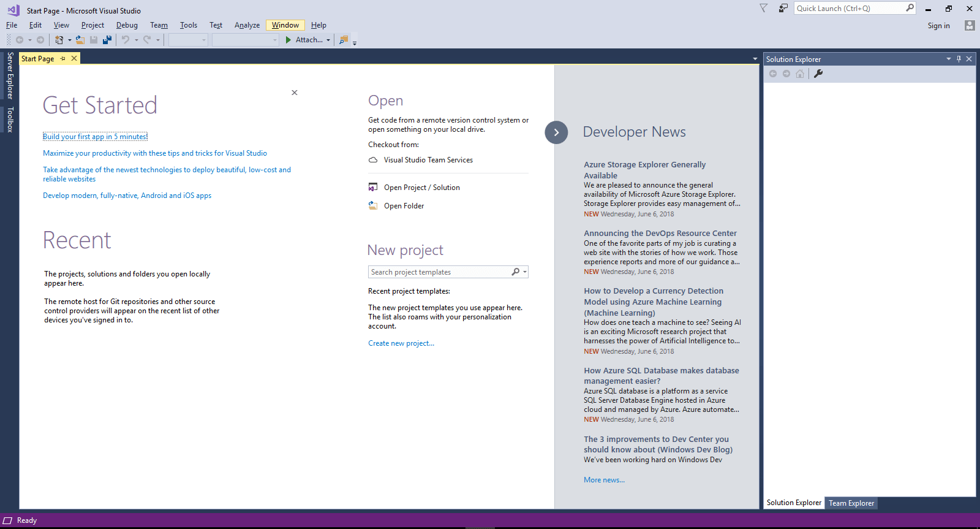The width and height of the screenshot is (980, 529).
Task: Open the document tabs list dropdown
Action: [755, 59]
